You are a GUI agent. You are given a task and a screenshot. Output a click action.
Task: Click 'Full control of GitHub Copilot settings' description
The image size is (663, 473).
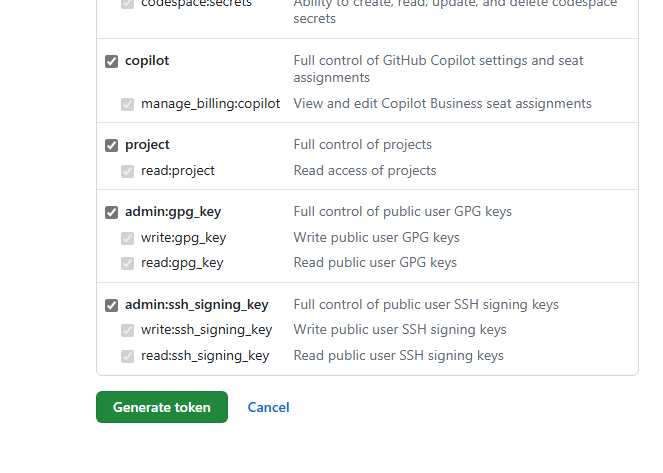coord(438,69)
